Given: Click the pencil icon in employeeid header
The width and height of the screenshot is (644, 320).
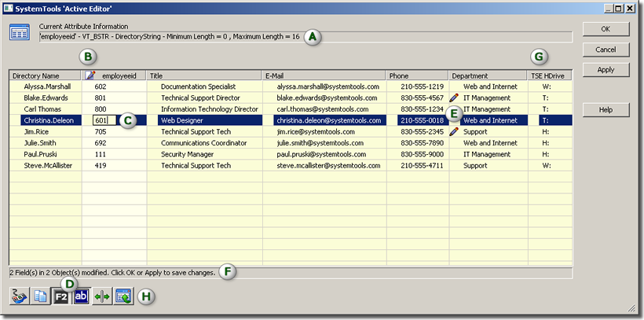Looking at the screenshot, I should [90, 75].
